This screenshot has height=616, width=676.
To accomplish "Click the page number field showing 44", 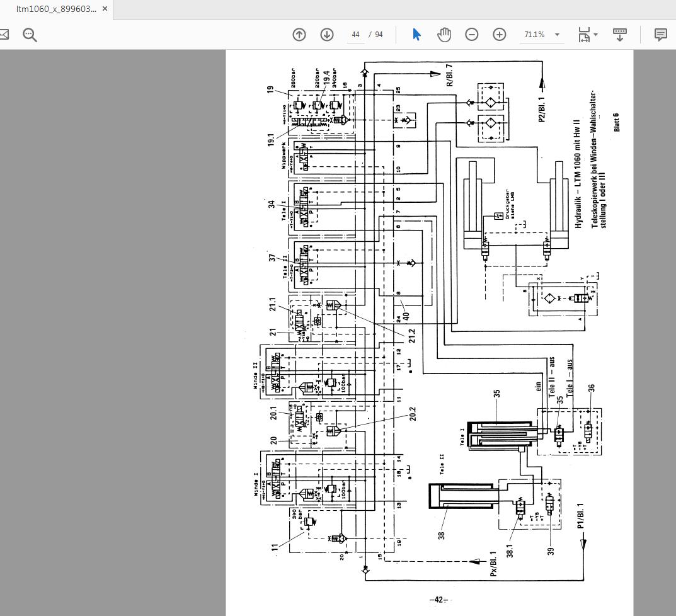I will point(356,35).
